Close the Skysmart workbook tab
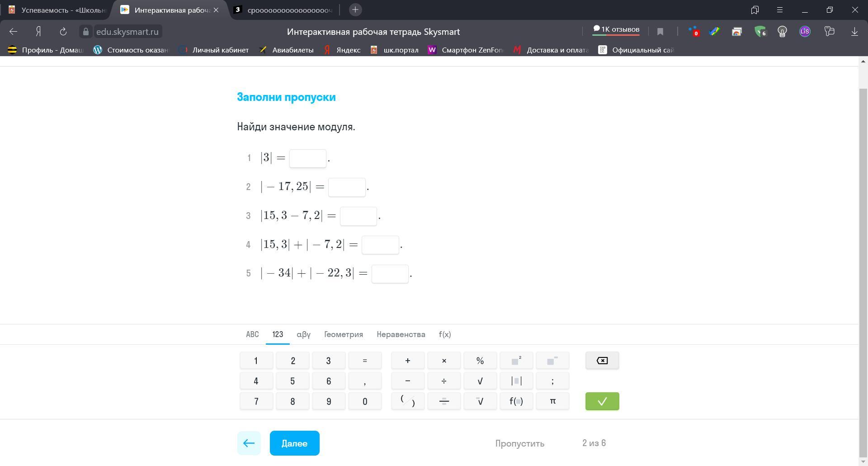The height and width of the screenshot is (466, 868). pos(216,10)
